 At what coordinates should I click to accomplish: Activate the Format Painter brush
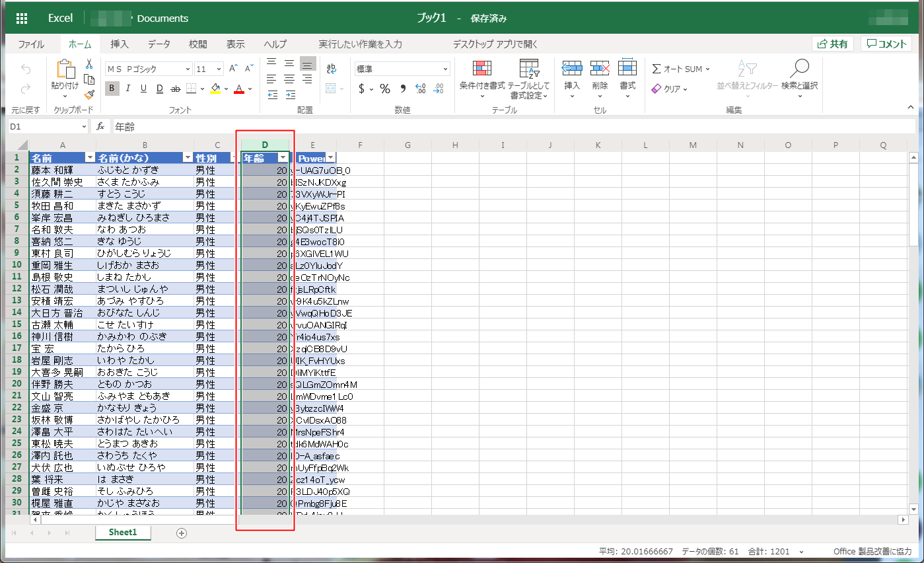(89, 94)
